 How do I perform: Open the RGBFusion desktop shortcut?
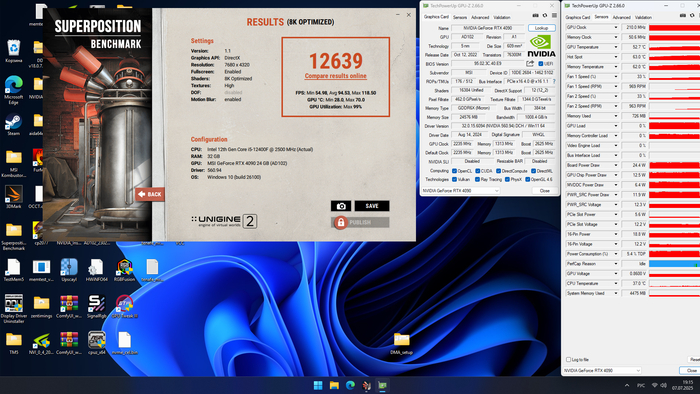124,270
